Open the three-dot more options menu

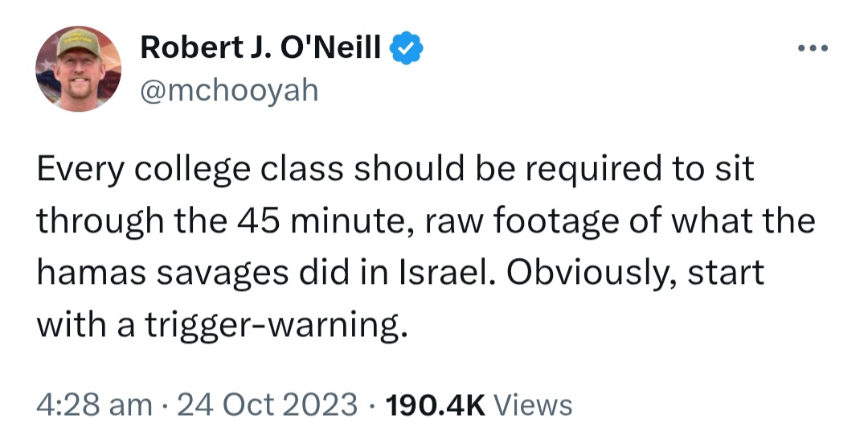coord(813,49)
